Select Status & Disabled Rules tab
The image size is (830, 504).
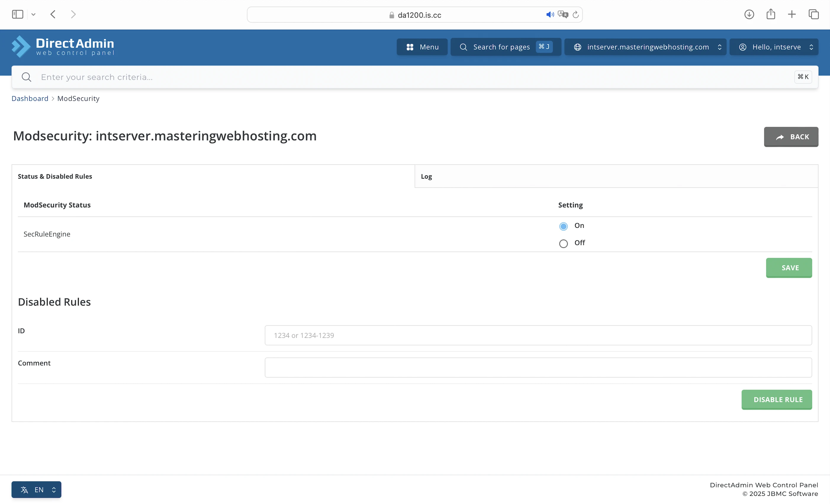click(x=55, y=176)
